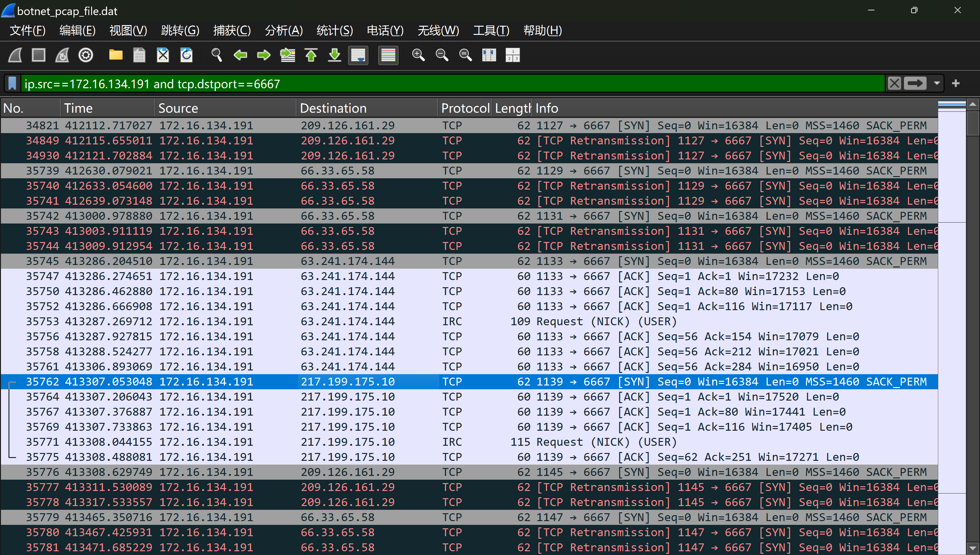Zoom in on packet list text
Viewport: 980px width, 555px height.
(x=418, y=55)
